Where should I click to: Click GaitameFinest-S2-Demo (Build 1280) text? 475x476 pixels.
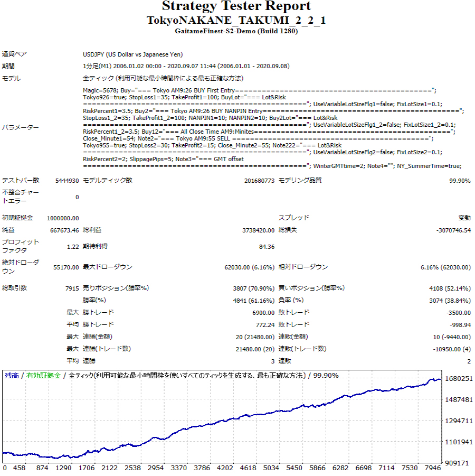pos(236,31)
